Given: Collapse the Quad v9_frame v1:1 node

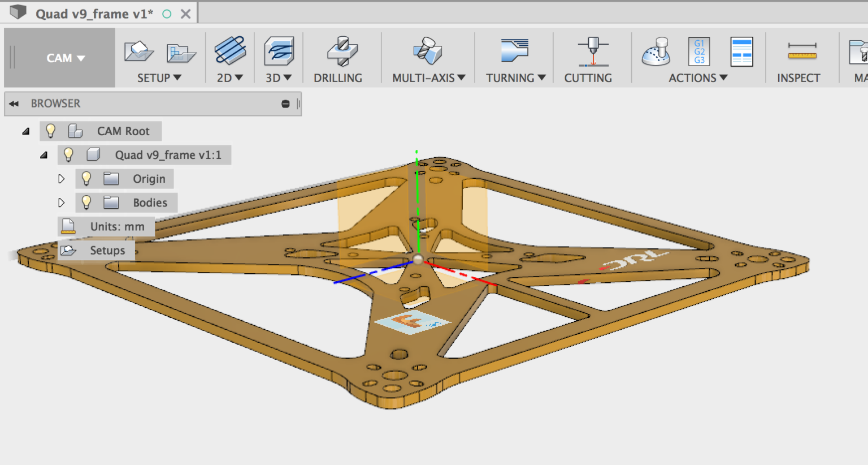Looking at the screenshot, I should [44, 155].
